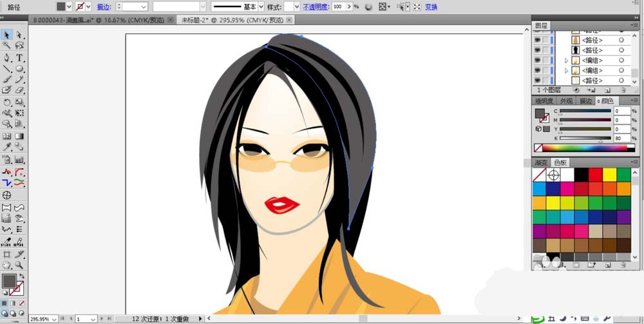Select the Column Graph tool

pos(19,159)
